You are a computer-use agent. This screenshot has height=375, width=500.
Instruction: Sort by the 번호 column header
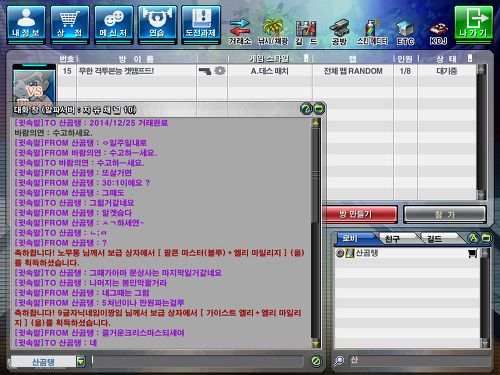coord(67,59)
